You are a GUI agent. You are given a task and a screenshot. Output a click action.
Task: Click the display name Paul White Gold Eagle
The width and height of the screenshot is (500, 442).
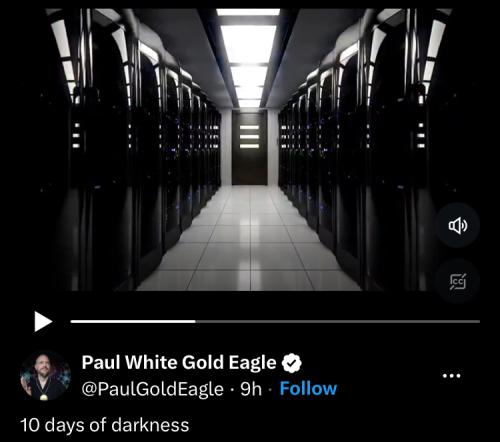coord(179,362)
